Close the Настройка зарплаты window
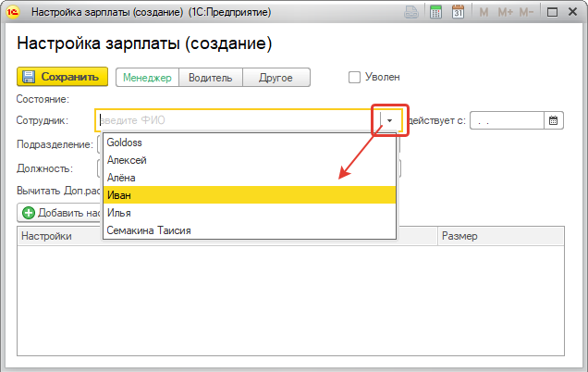Viewport: 588px width, 372px height. coord(572,12)
